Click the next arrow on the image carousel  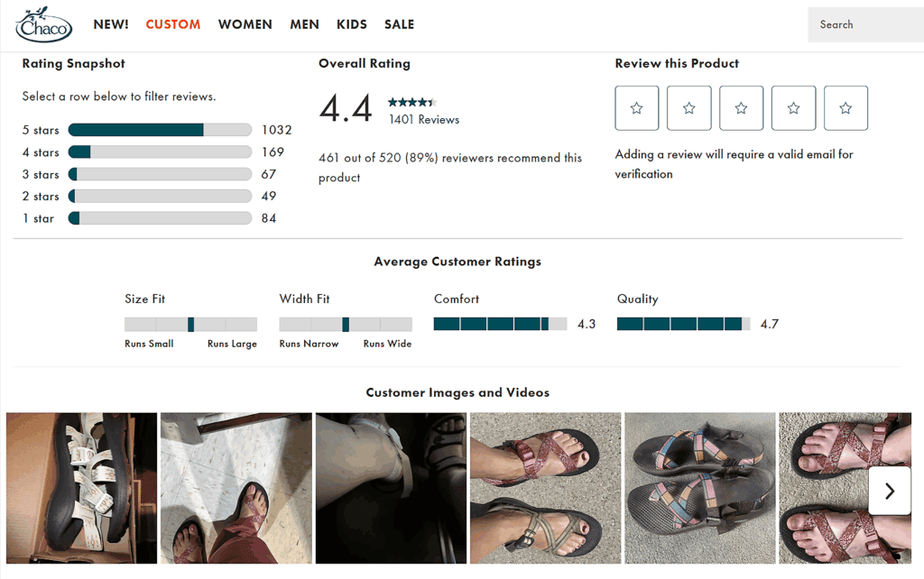tap(889, 490)
